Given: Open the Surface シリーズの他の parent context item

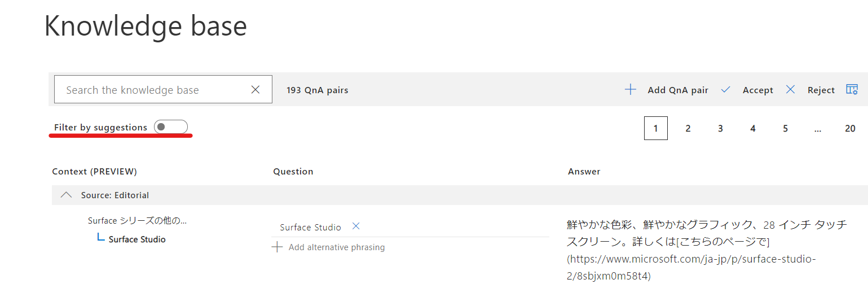Looking at the screenshot, I should 137,221.
